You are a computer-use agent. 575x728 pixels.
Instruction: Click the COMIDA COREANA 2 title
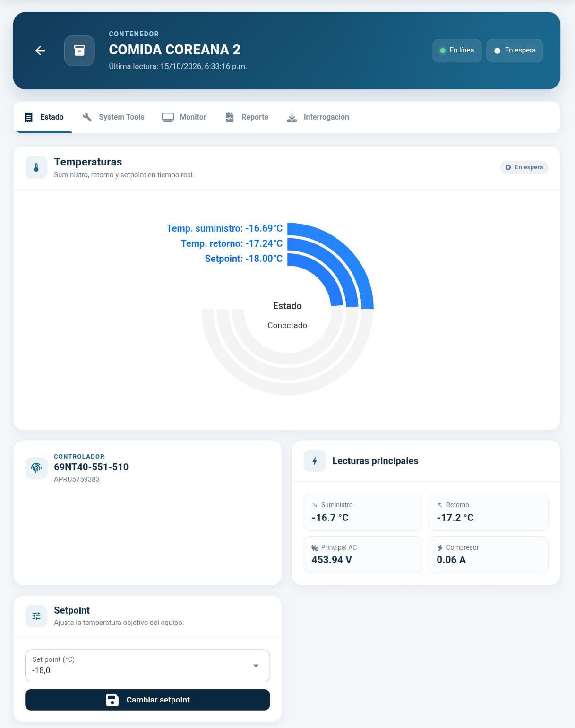pyautogui.click(x=175, y=50)
